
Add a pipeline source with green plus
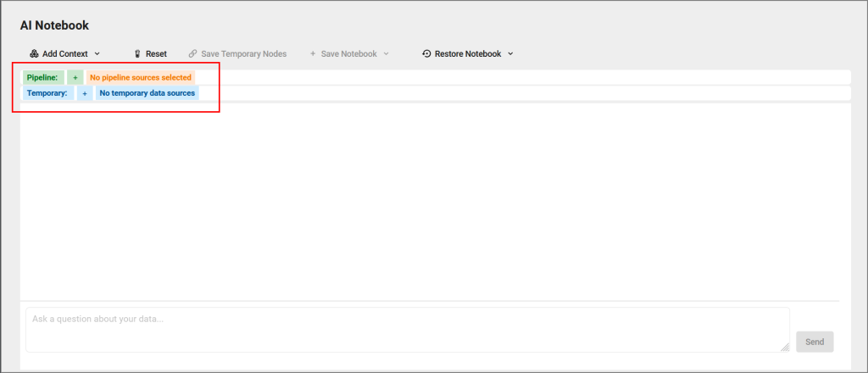coord(75,77)
